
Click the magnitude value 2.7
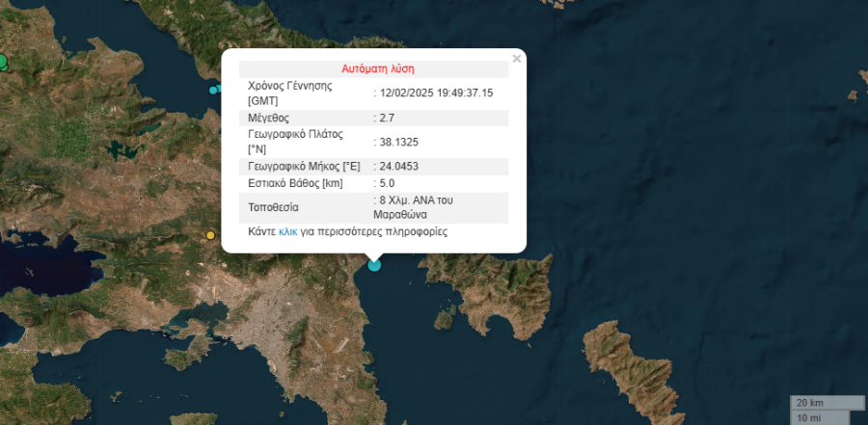pos(387,118)
